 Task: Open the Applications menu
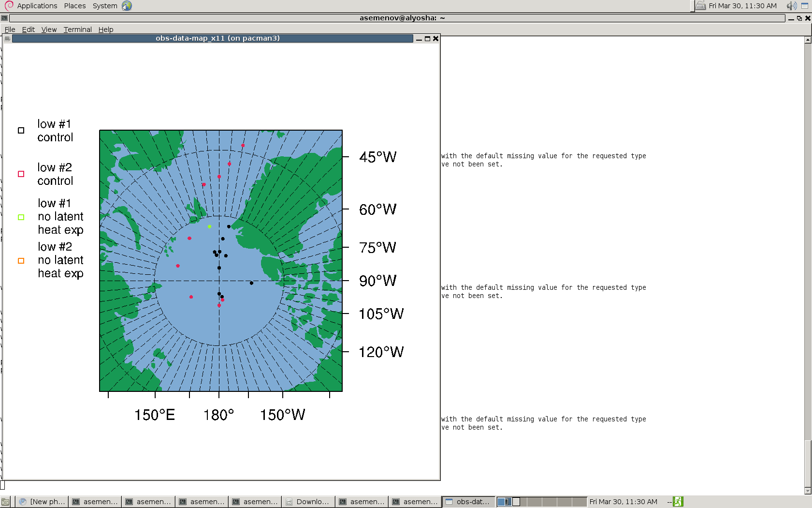pos(37,6)
